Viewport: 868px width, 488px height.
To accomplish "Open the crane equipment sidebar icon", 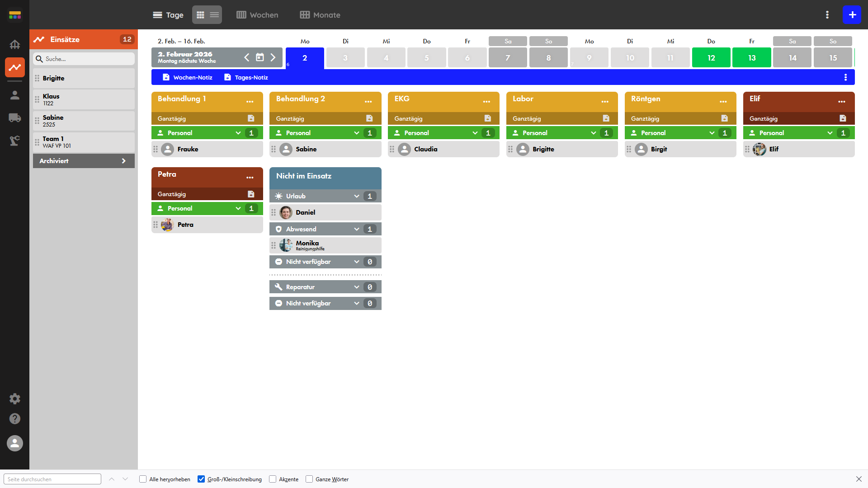I will [x=14, y=141].
